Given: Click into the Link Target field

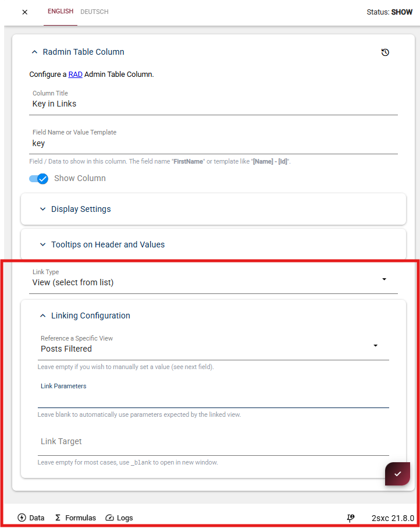Looking at the screenshot, I should (213, 442).
